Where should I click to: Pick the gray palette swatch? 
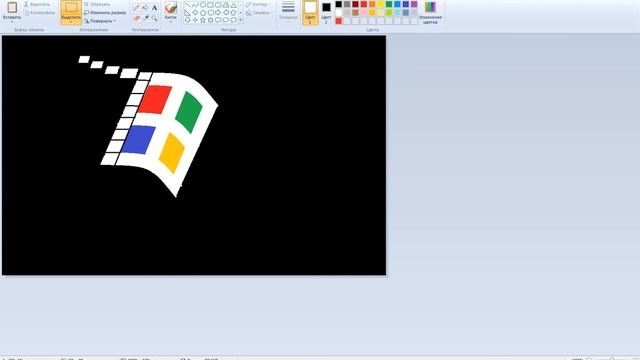(x=347, y=4)
